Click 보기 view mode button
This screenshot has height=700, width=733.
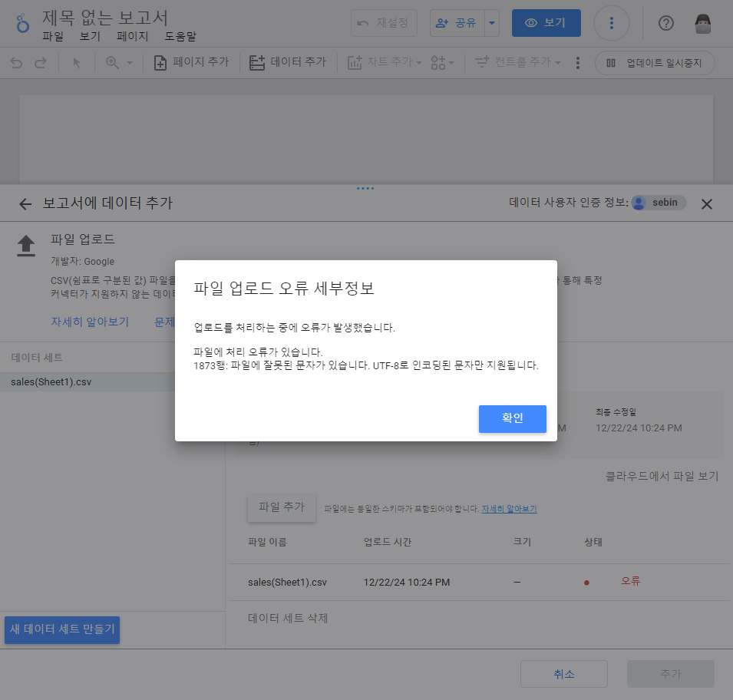546,23
